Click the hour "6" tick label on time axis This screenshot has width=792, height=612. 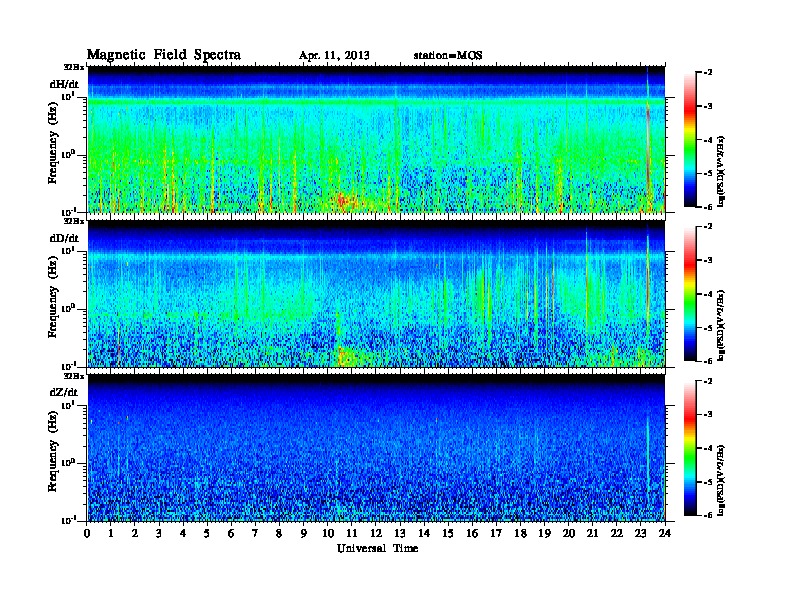[231, 533]
